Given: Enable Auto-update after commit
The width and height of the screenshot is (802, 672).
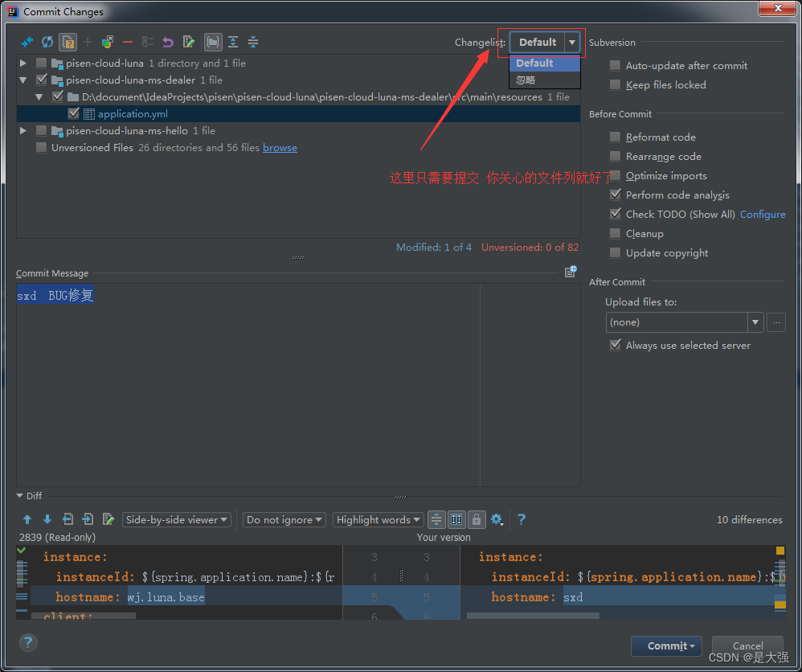Looking at the screenshot, I should [x=616, y=65].
